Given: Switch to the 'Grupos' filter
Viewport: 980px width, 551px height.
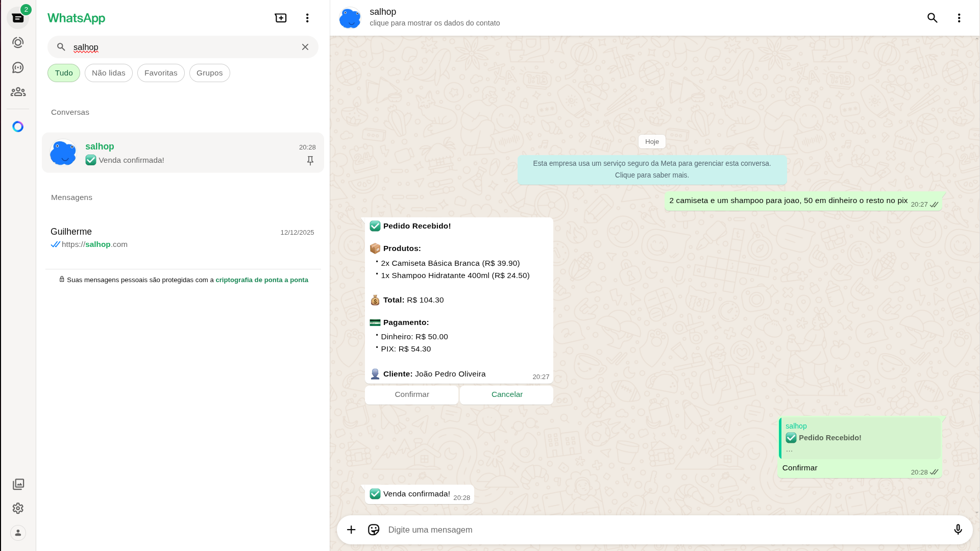Looking at the screenshot, I should [x=209, y=73].
